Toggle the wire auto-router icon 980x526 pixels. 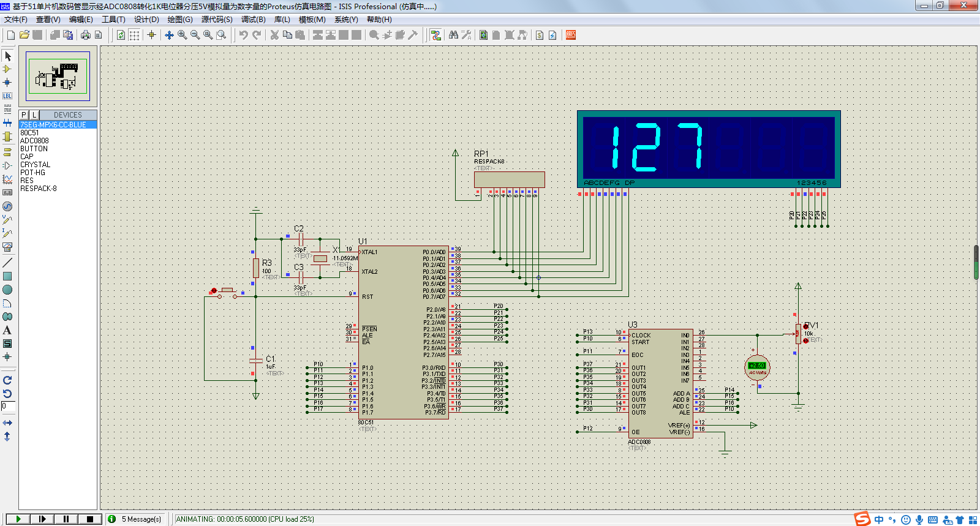pos(435,35)
